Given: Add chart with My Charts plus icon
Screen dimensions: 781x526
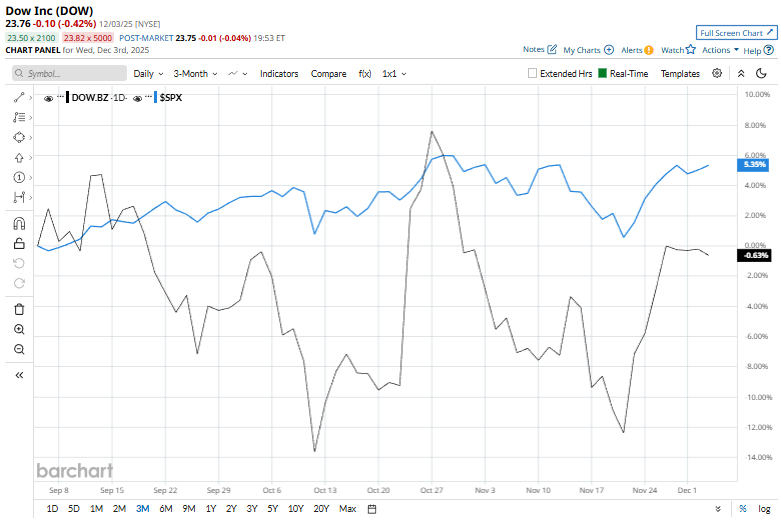Looking at the screenshot, I should 609,50.
